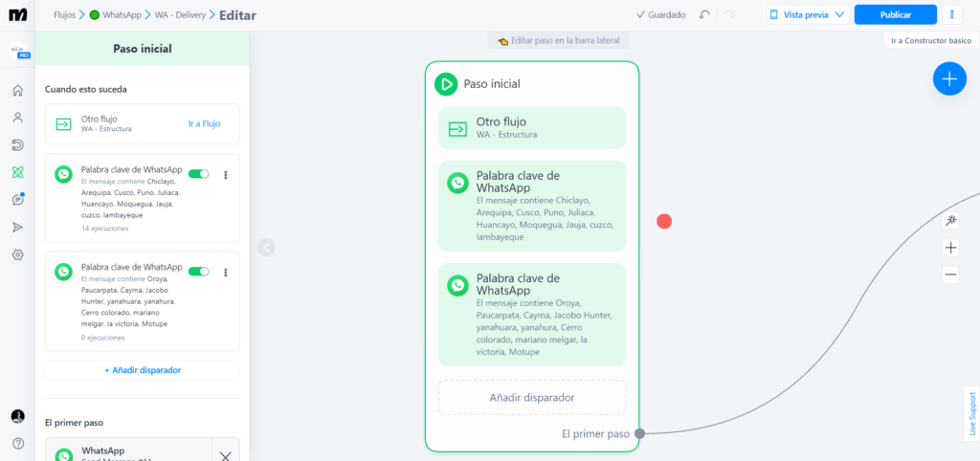Viewport: 980px width, 461px height.
Task: Select the canvas Chiclayo keyword trigger card
Action: point(532,207)
